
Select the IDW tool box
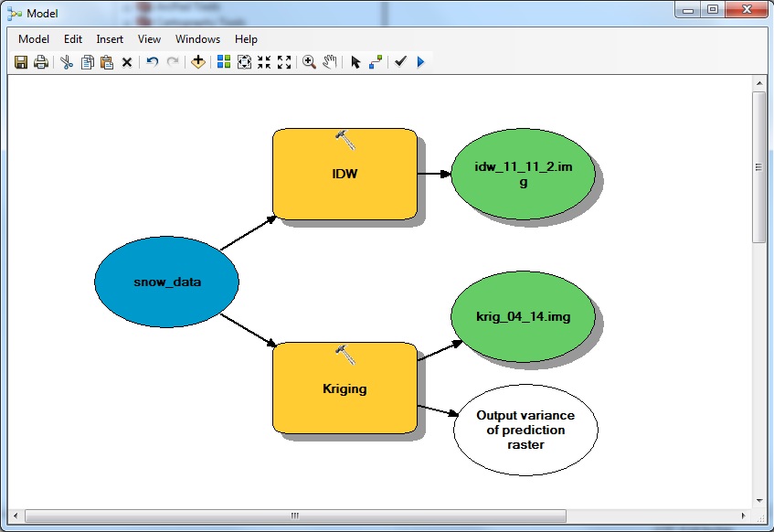345,174
